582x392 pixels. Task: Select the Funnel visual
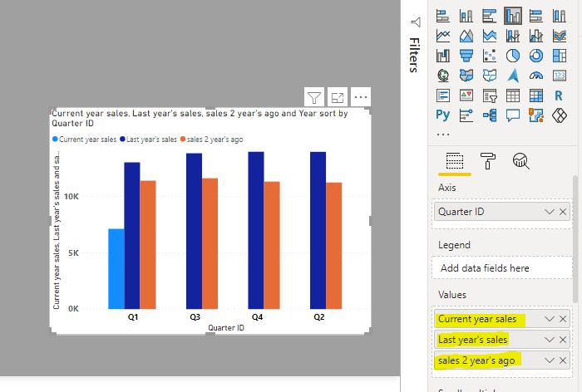tap(466, 56)
